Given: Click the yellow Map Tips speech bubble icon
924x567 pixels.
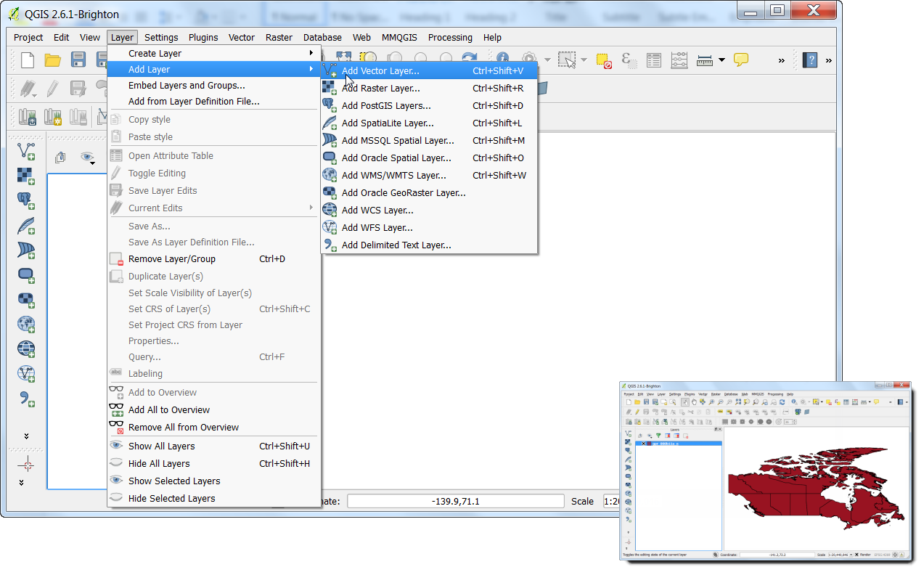Looking at the screenshot, I should 740,60.
